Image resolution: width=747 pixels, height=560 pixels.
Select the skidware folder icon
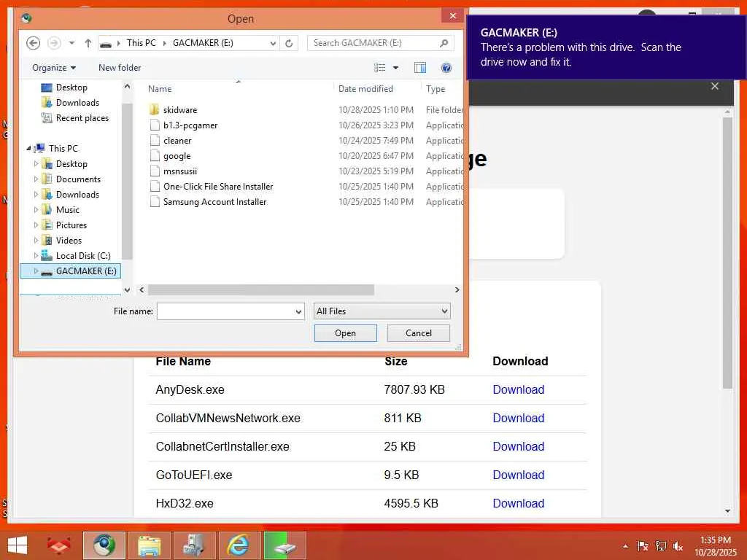(x=154, y=109)
